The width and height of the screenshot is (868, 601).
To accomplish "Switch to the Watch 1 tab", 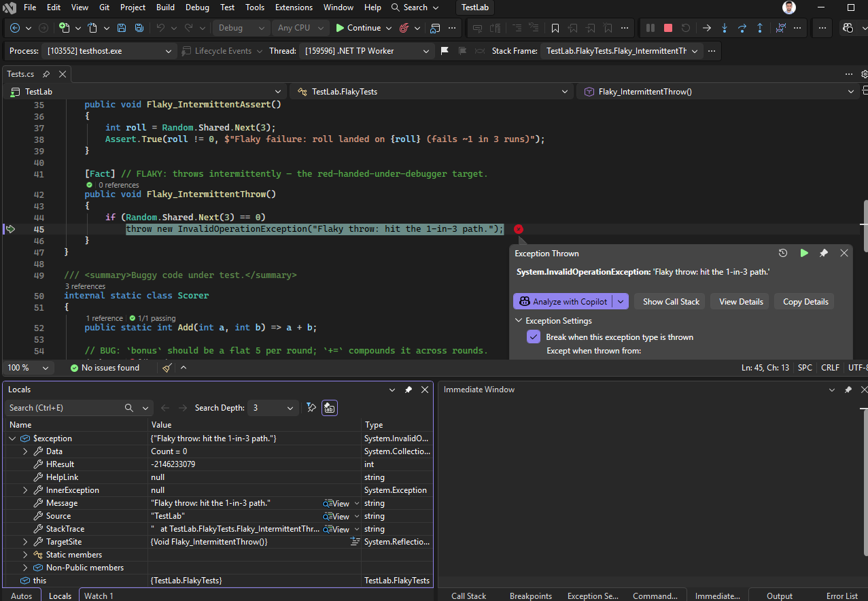I will 99,596.
